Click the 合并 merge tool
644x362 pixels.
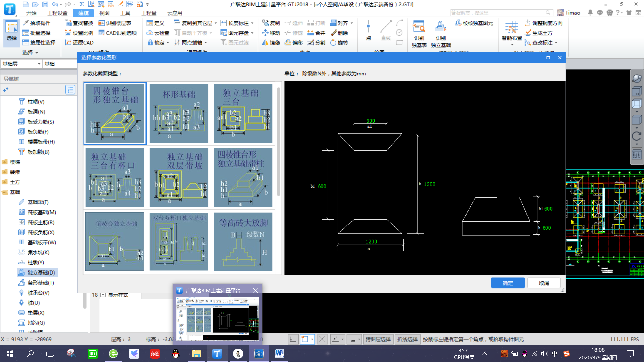tap(316, 33)
